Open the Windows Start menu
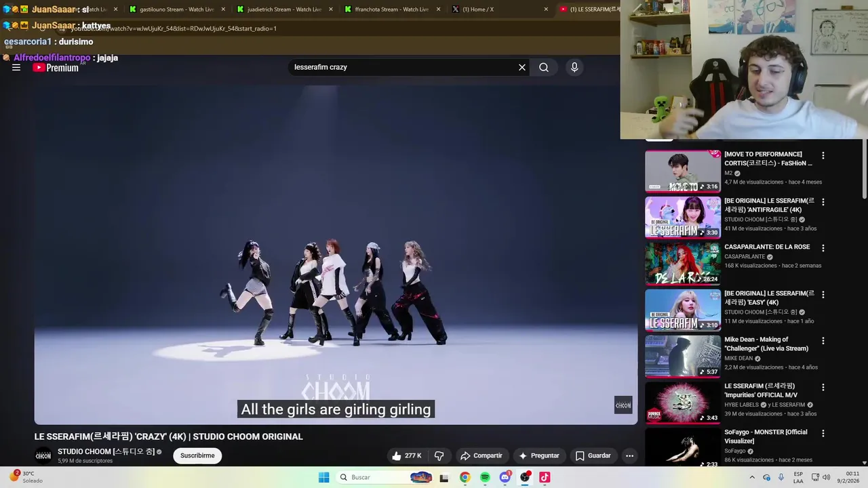The height and width of the screenshot is (488, 868). pos(324,477)
